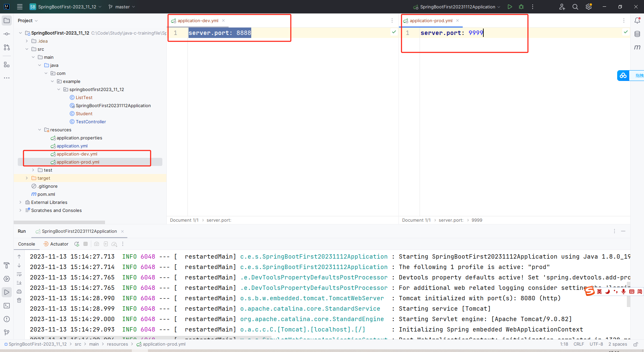
Task: Open Database tool window icon
Action: 637,34
